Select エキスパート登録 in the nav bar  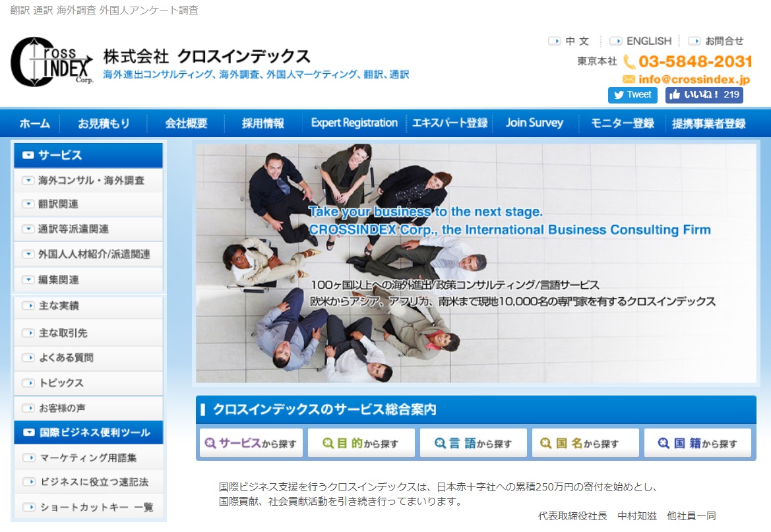(x=450, y=123)
